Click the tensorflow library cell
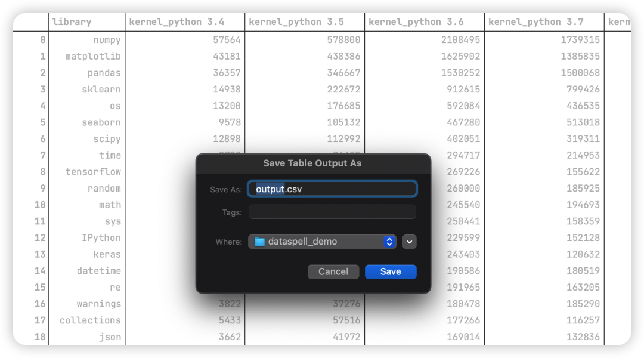Viewport: 644px width, 358px height. click(93, 171)
